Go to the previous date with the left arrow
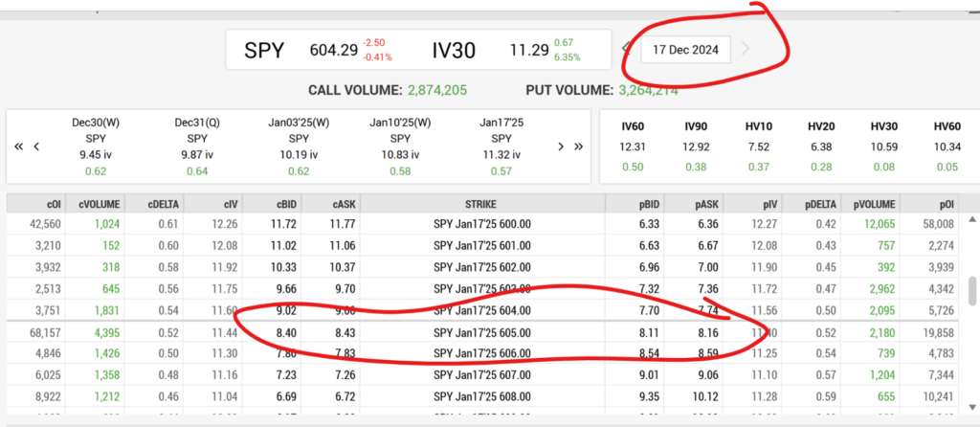Screen dimensions: 980x427 coord(626,49)
